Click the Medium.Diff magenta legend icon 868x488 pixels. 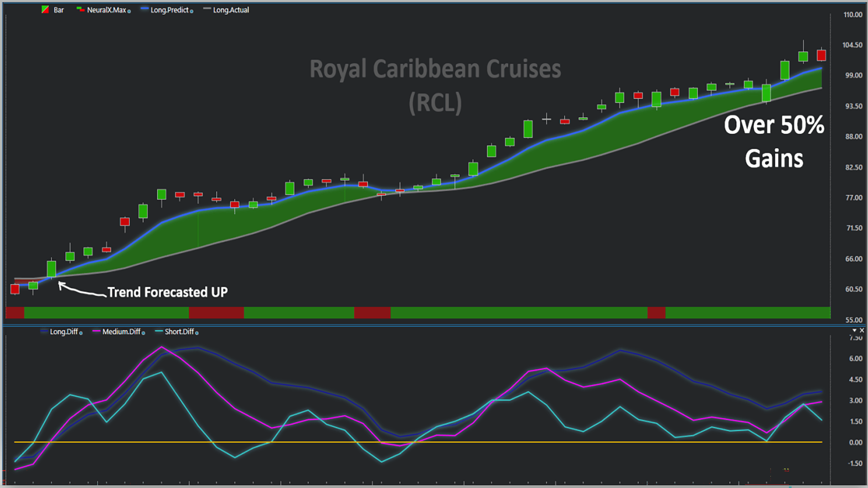tap(96, 331)
